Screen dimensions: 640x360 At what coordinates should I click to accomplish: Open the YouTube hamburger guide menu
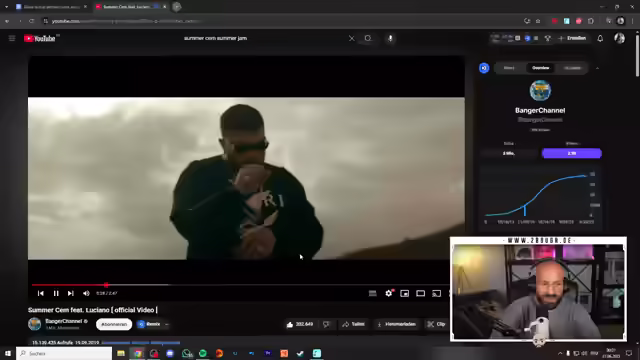point(12,38)
